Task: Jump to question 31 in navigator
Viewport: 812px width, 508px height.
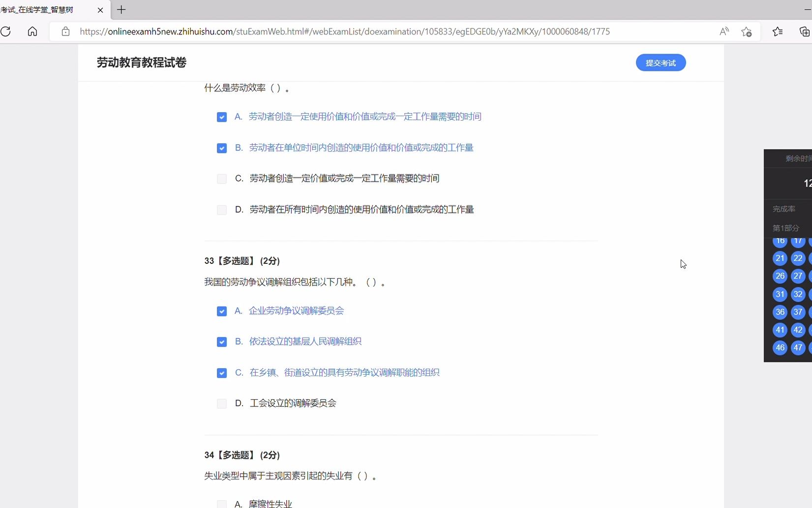Action: (780, 294)
